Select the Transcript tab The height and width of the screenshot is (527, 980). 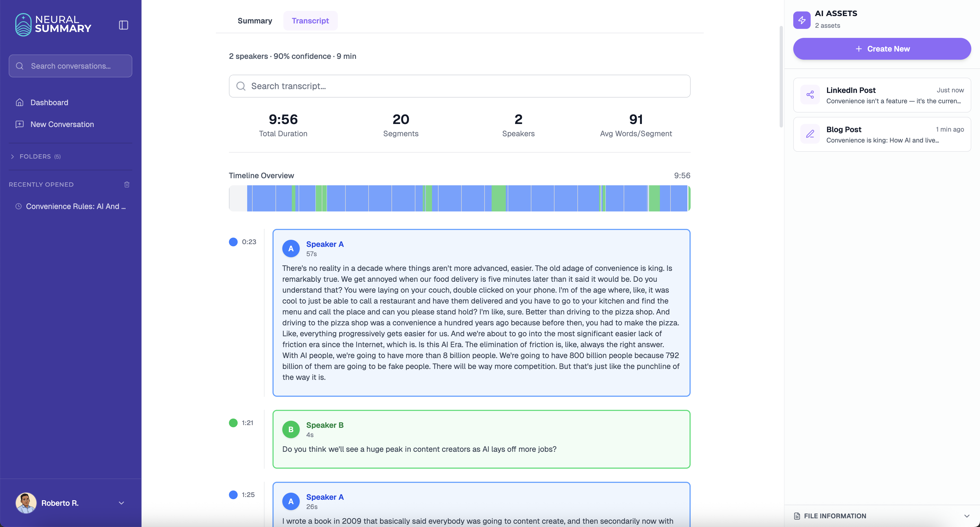pyautogui.click(x=310, y=20)
